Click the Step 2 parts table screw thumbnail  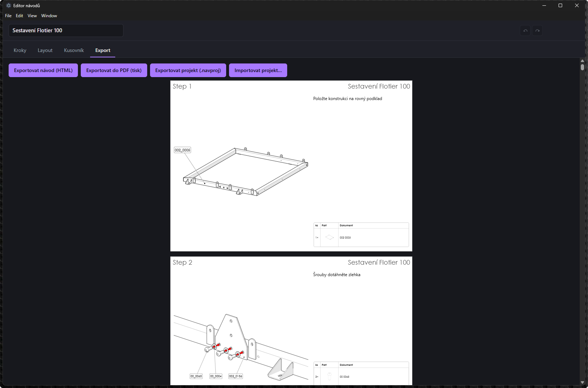click(x=330, y=376)
